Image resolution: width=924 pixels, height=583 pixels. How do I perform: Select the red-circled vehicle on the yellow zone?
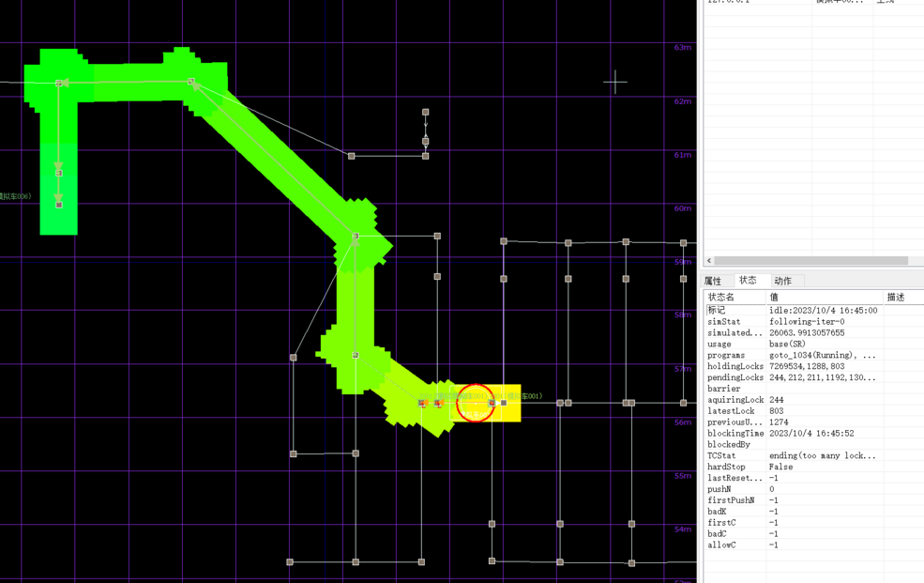[x=476, y=403]
